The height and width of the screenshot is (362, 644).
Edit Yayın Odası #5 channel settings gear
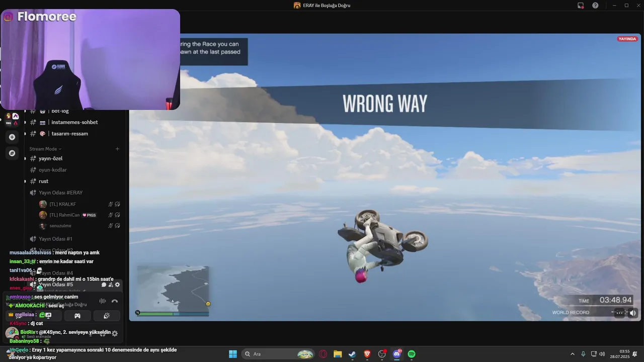(x=118, y=285)
